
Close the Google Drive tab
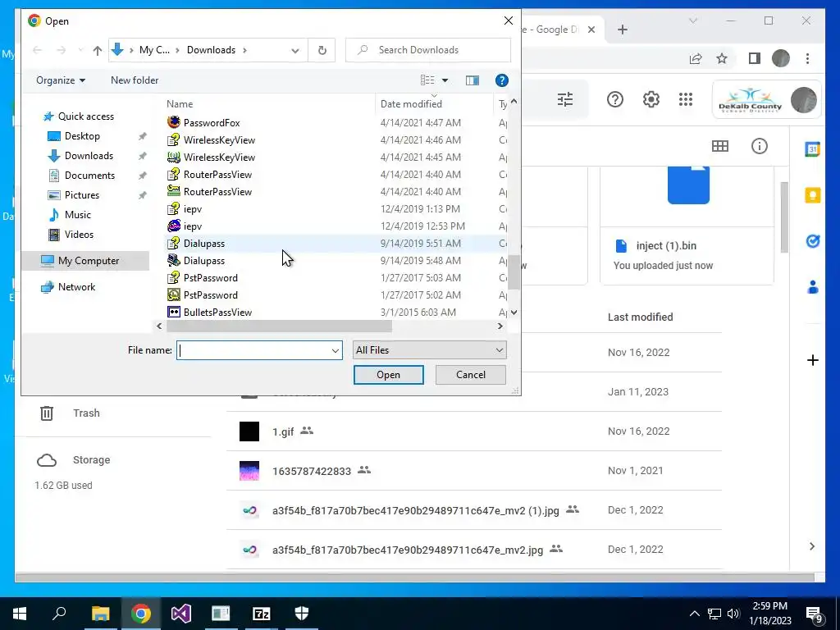pyautogui.click(x=591, y=30)
